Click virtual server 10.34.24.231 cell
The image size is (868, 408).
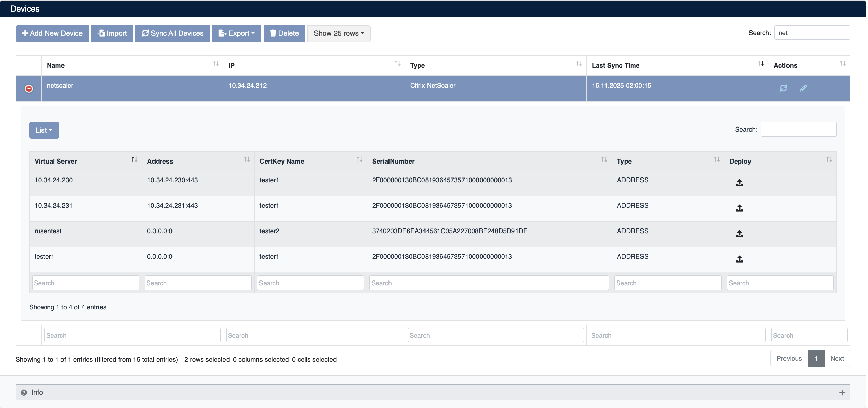[86, 209]
